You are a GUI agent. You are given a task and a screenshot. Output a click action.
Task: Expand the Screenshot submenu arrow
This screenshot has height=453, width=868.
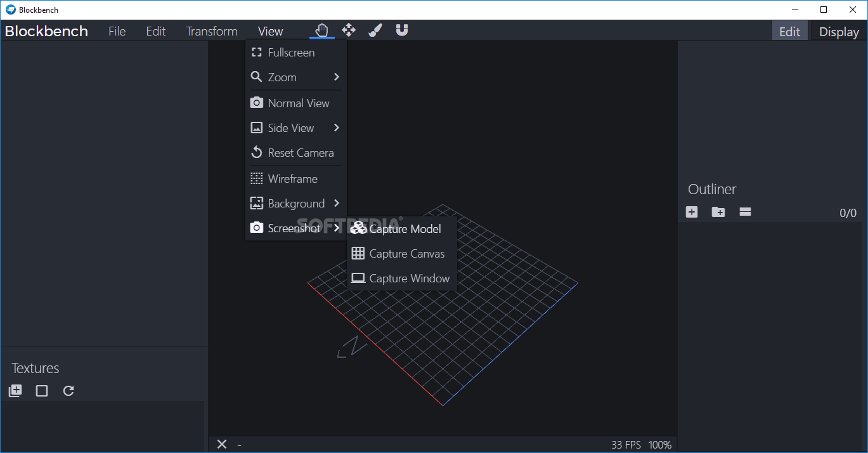pyautogui.click(x=336, y=228)
